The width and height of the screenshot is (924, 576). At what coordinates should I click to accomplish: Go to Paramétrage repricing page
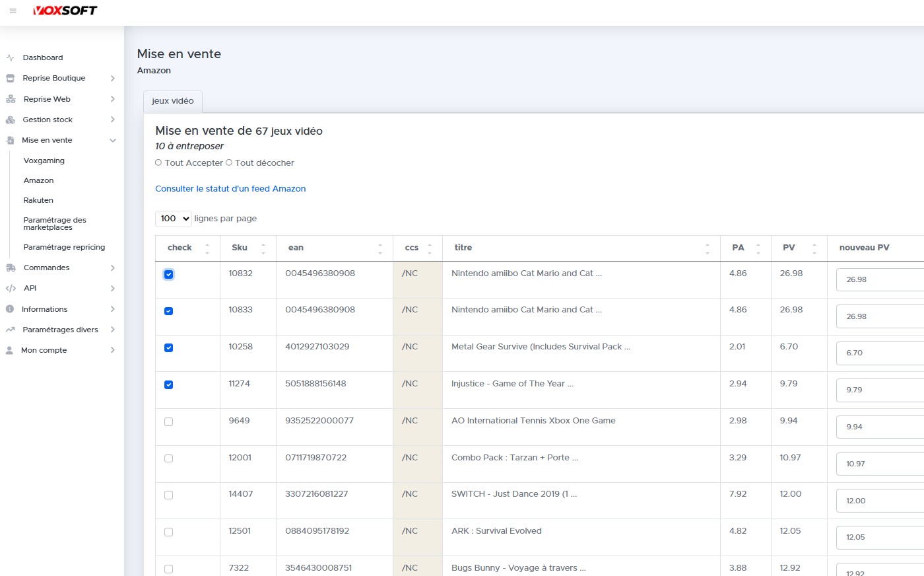[64, 247]
